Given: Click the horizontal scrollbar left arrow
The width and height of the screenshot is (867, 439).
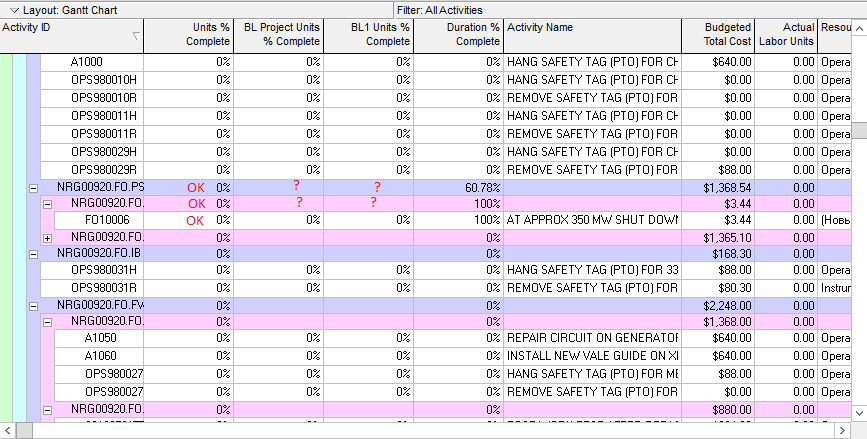Looking at the screenshot, I should [x=8, y=430].
